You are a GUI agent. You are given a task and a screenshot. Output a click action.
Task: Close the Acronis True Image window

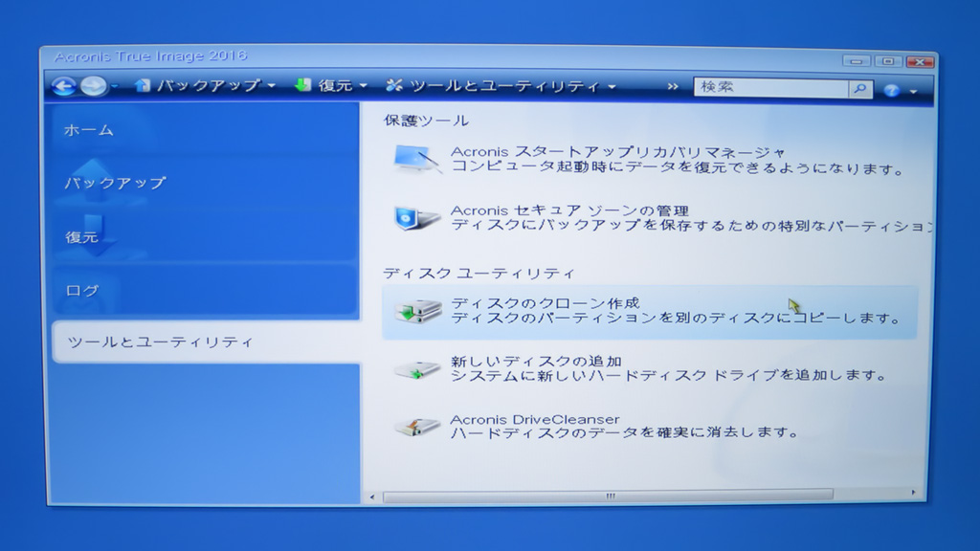coord(920,62)
